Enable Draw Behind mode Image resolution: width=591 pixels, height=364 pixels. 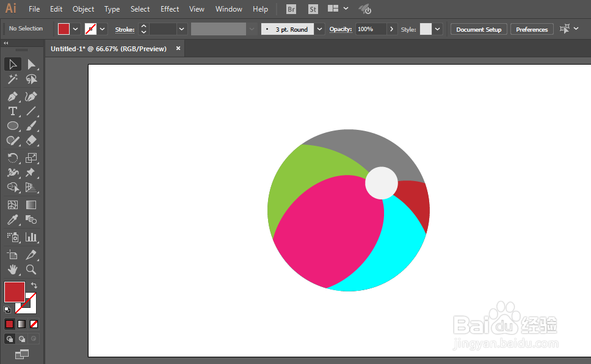pos(22,339)
